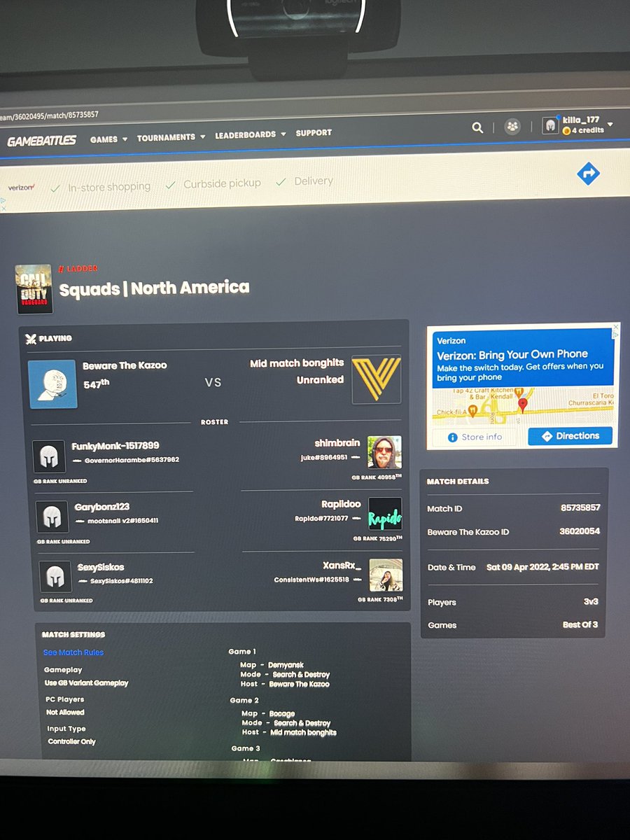Open the See Match Rules link
This screenshot has width=630, height=840.
coord(73,652)
